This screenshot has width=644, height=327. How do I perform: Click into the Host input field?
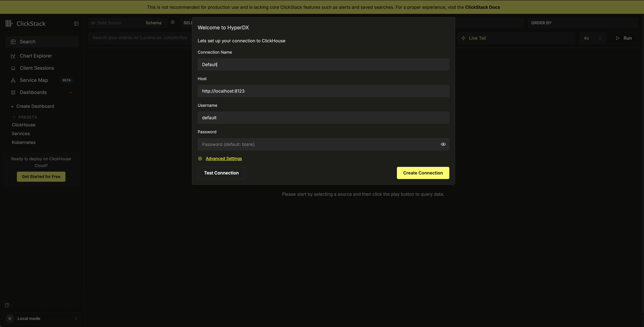[323, 91]
